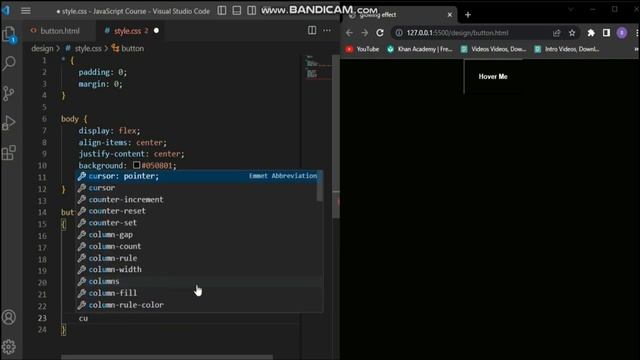Image resolution: width=640 pixels, height=360 pixels.
Task: Open the Manage gear menu
Action: click(x=9, y=347)
